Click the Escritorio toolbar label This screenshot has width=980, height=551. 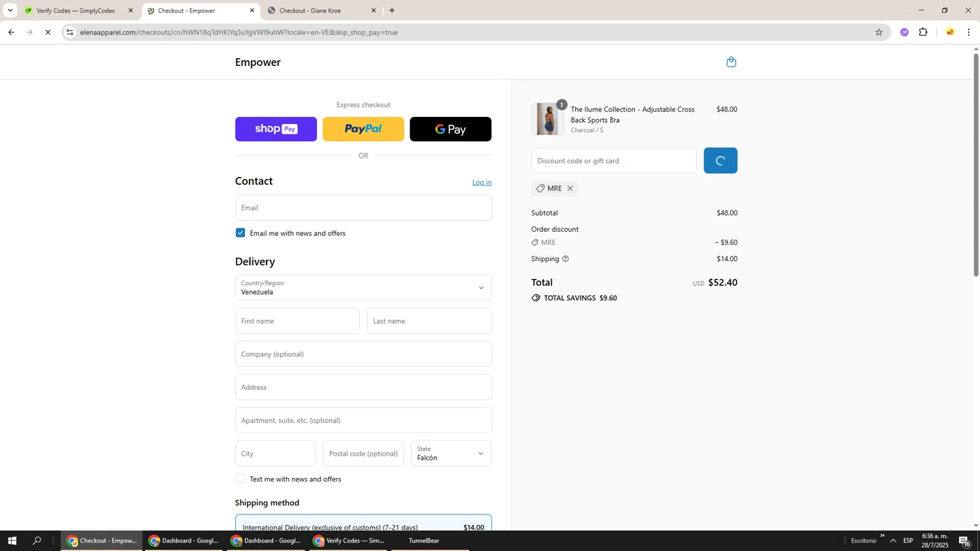[x=864, y=541]
